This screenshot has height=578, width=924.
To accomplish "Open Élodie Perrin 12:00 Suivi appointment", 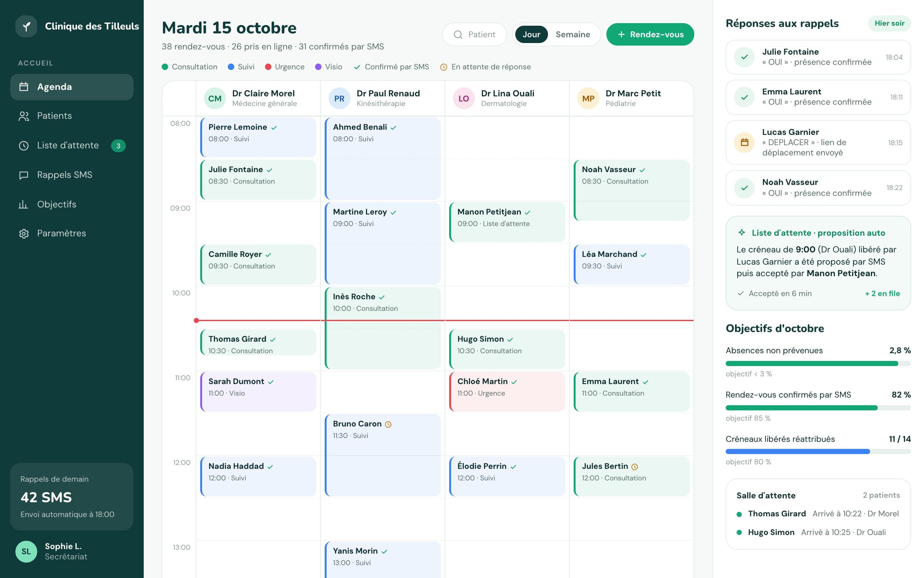I will click(x=507, y=476).
